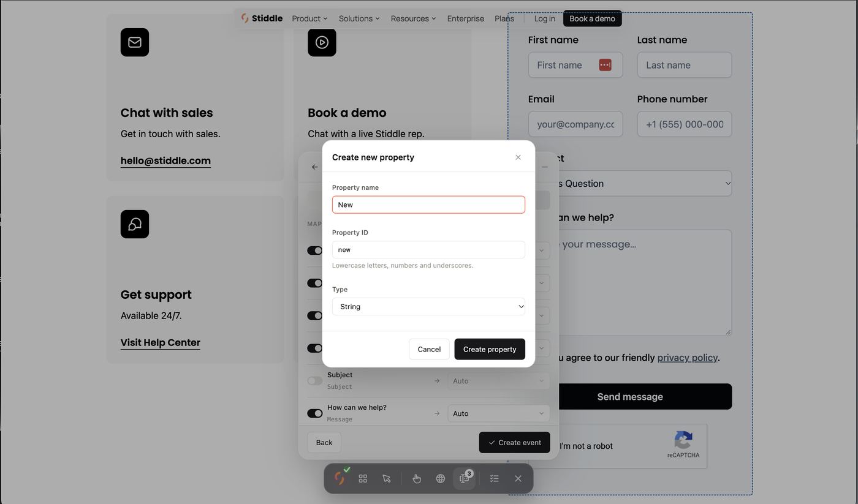Image resolution: width=858 pixels, height=504 pixels.
Task: Click the Stiddle logo in the top navigation
Action: [x=262, y=18]
